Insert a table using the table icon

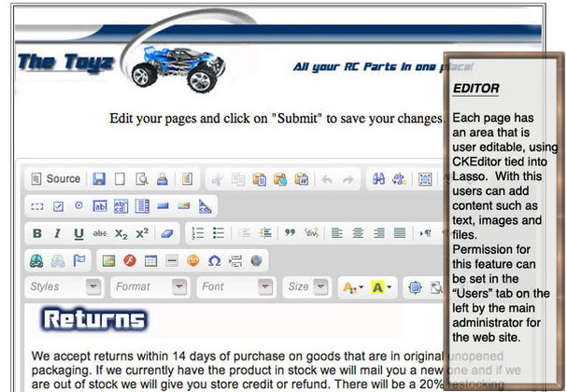click(x=150, y=260)
